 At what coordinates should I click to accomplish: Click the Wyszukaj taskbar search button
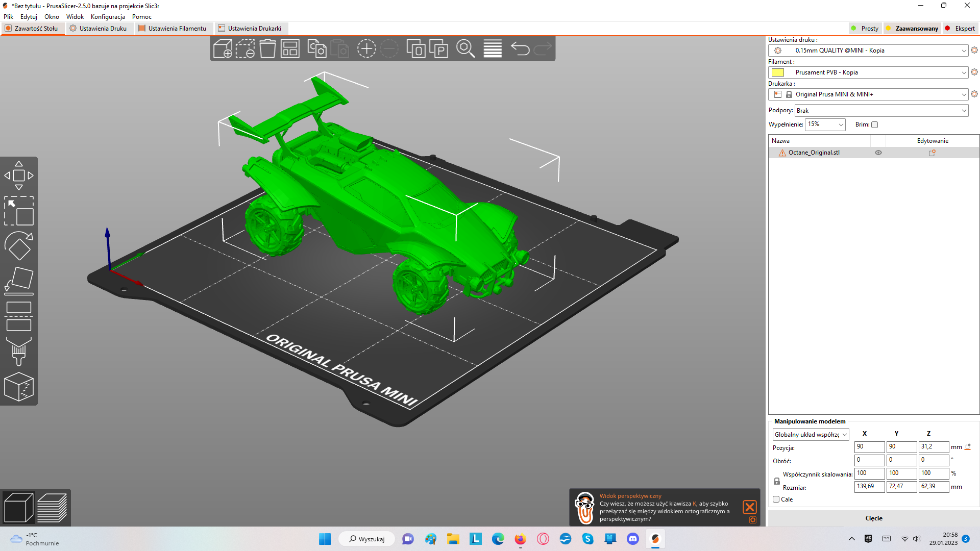(367, 539)
